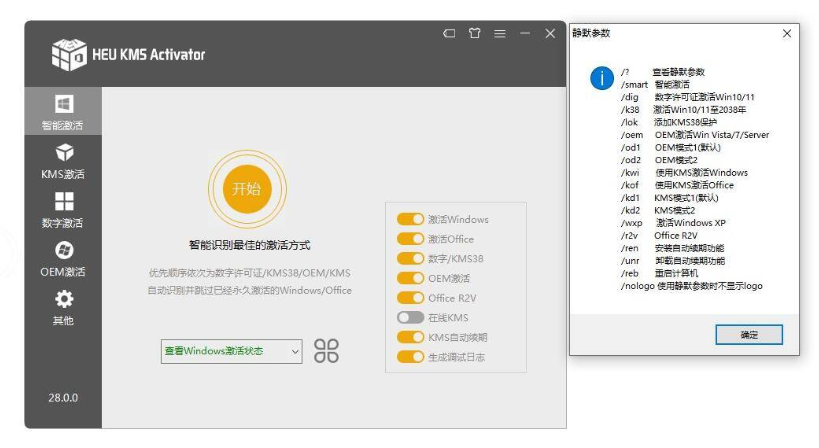The image size is (819, 448).
Task: Minimize the HEU KMS Activator window
Action: (x=525, y=33)
